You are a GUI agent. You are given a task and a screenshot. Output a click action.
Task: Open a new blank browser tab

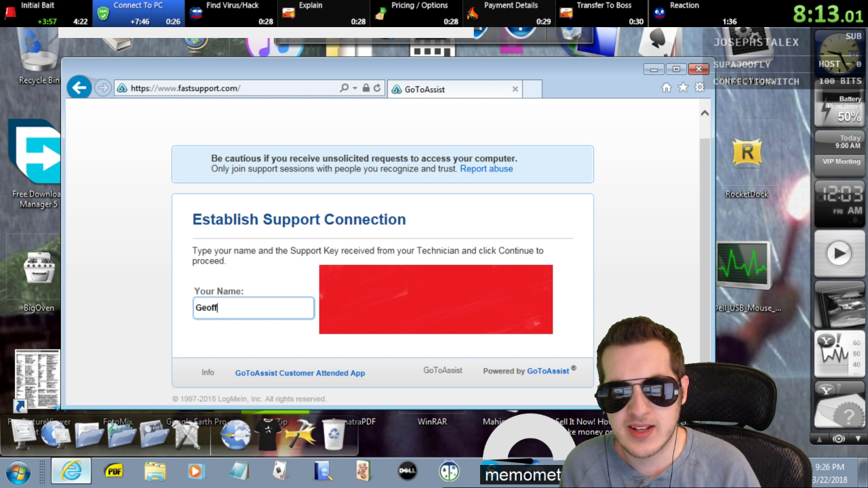(x=532, y=89)
